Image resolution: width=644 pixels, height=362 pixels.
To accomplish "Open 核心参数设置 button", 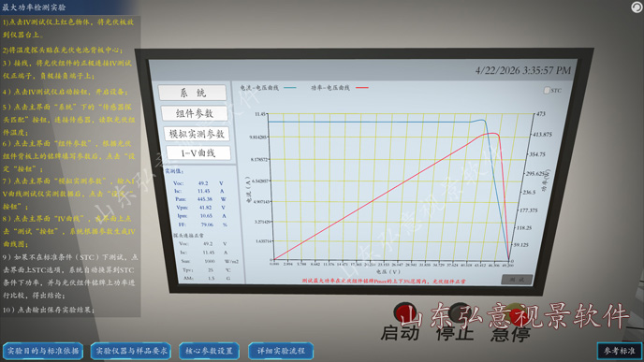I will pyautogui.click(x=209, y=351).
